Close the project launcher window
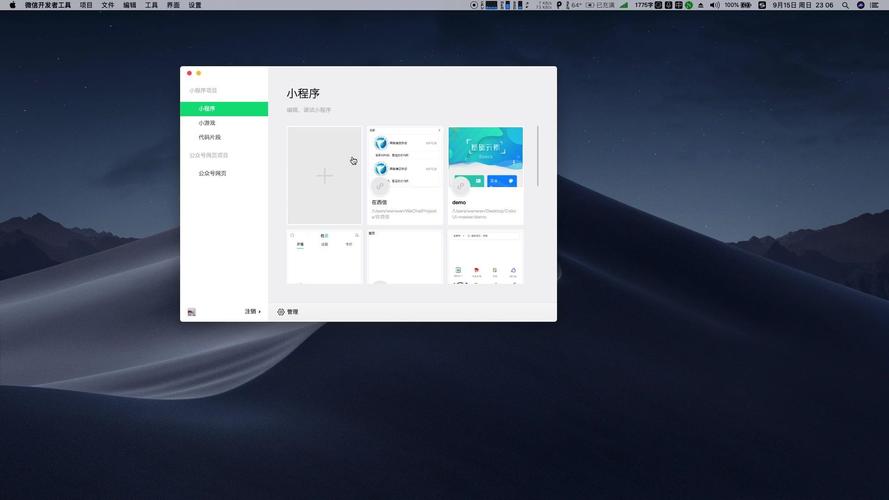889x500 pixels. coord(189,73)
